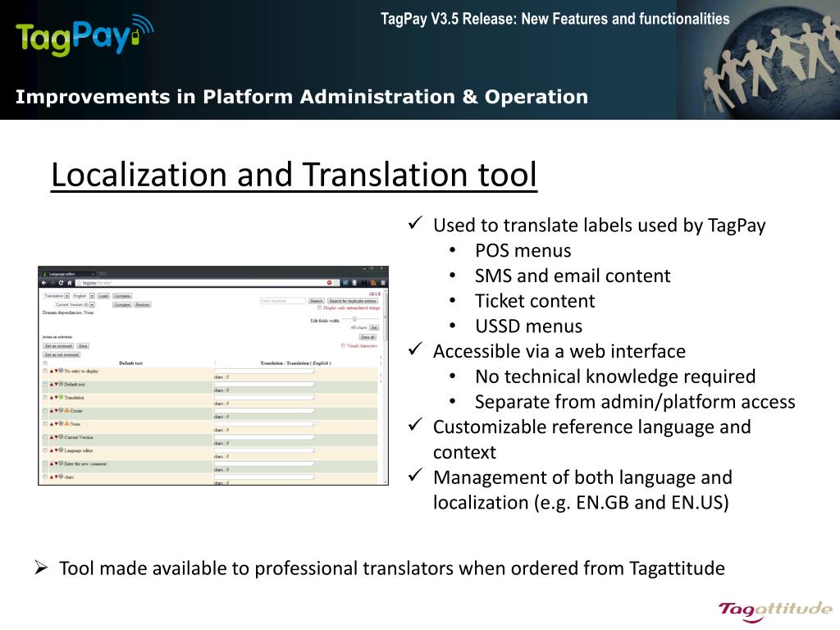
Task: Click the orange warning icon on 'Create' row
Action: (66, 410)
